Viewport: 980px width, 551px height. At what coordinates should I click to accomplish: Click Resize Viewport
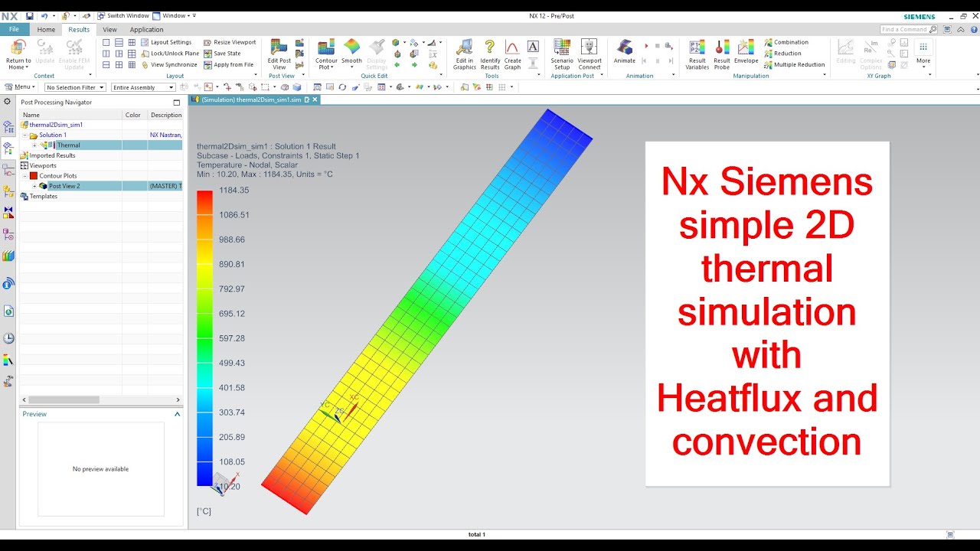[230, 43]
